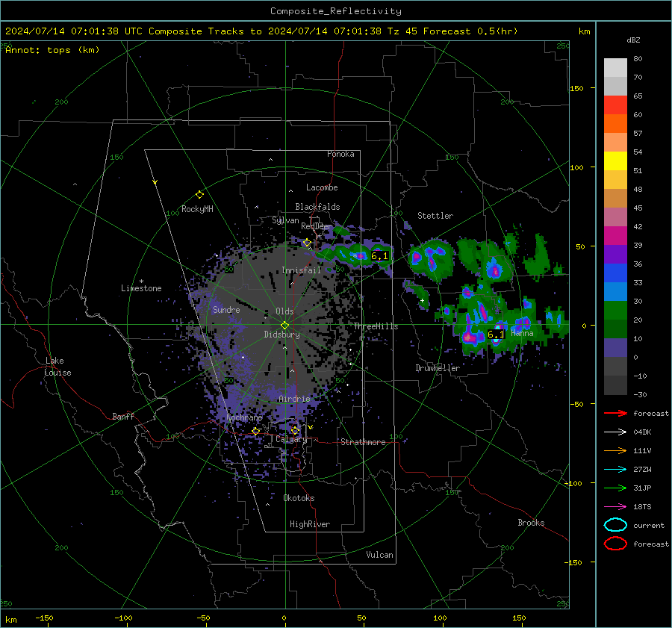
Task: Select the yellow diamond marker near RockyMH
Action: pyautogui.click(x=199, y=195)
